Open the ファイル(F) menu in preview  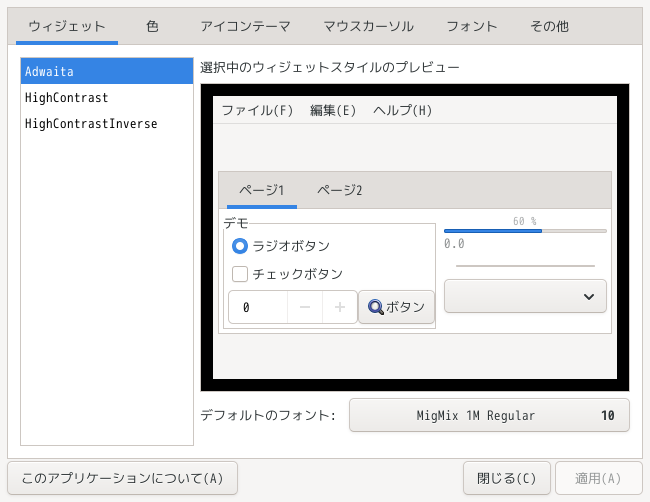pyautogui.click(x=257, y=110)
